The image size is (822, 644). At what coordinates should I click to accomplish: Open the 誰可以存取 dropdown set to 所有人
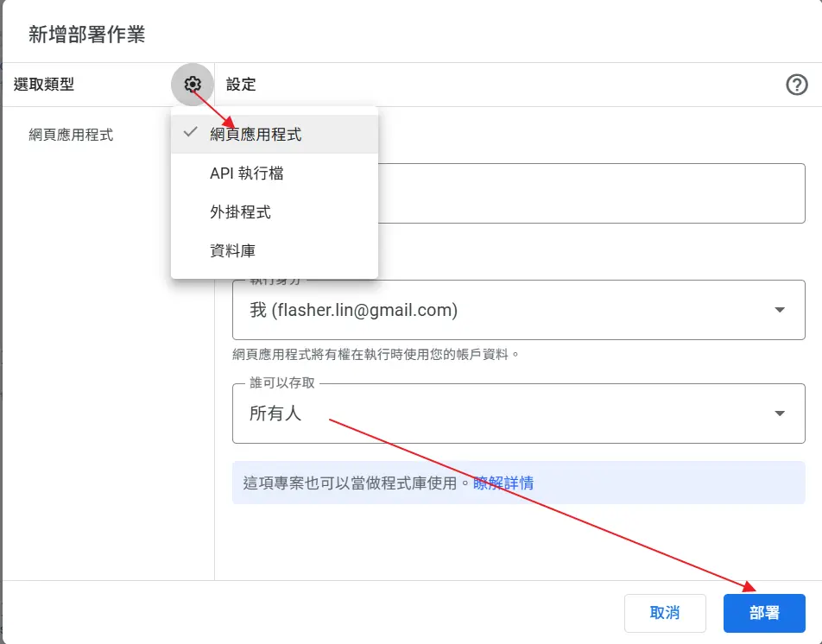[518, 414]
